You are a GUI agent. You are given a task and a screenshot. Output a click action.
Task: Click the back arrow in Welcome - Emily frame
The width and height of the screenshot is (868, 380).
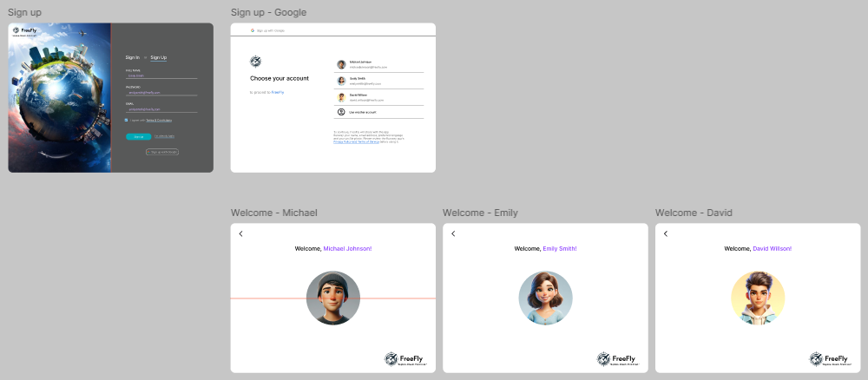pos(453,234)
